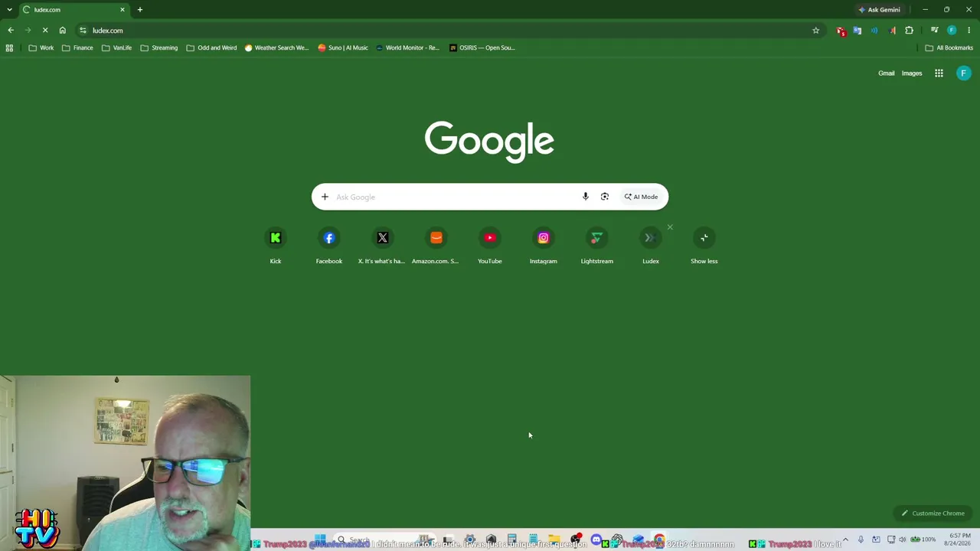Open the Lightstream shortcut tile
The height and width of the screenshot is (551, 980).
tap(597, 246)
